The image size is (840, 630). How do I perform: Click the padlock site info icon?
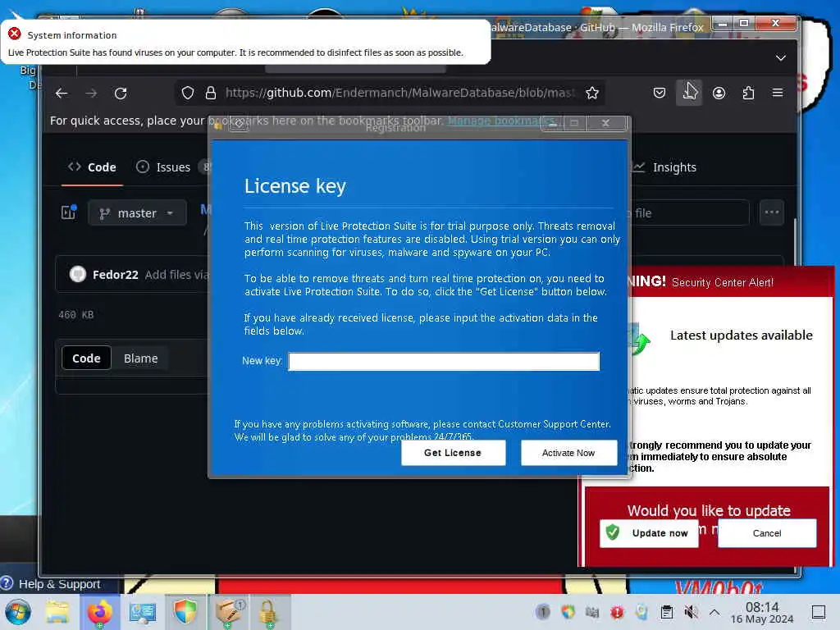coord(211,94)
